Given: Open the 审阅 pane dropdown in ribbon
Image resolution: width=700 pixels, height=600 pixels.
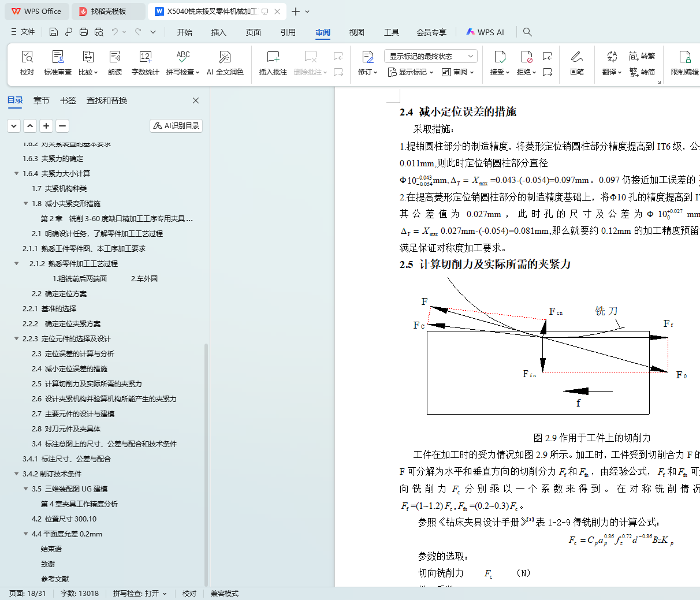Looking at the screenshot, I should (x=457, y=72).
